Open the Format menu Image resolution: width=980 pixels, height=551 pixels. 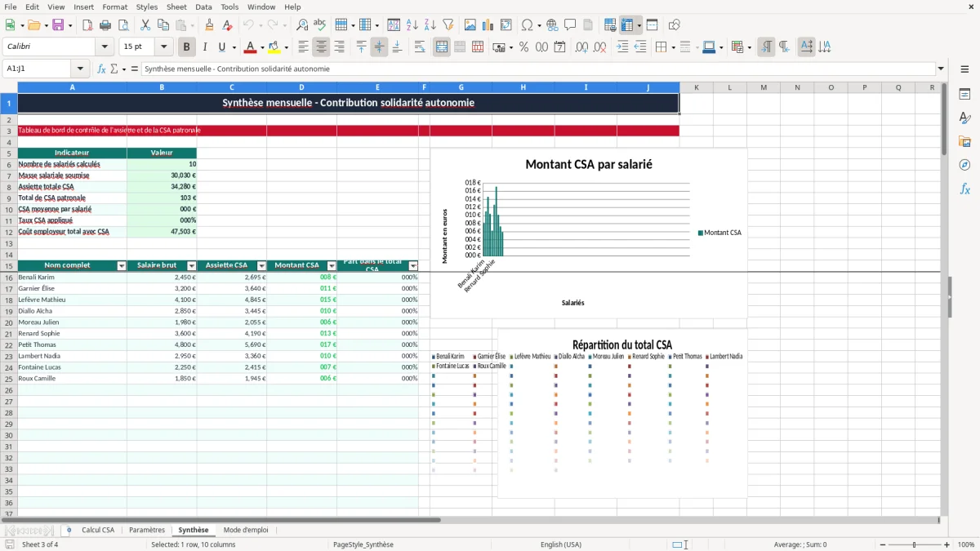(x=114, y=7)
